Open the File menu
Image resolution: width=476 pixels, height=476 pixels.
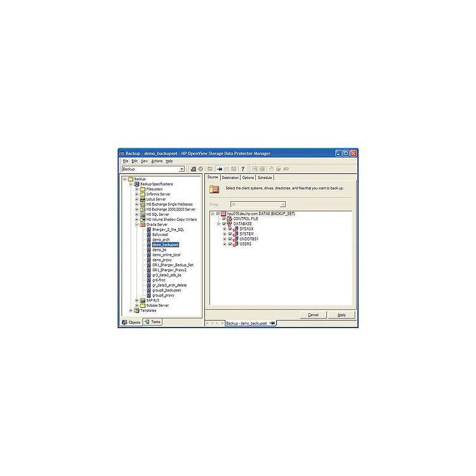coord(126,161)
